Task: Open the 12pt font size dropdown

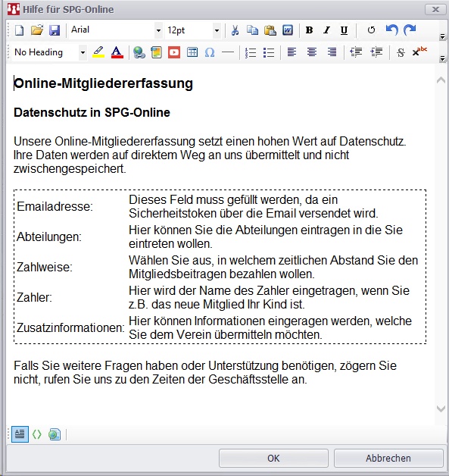Action: pyautogui.click(x=217, y=30)
